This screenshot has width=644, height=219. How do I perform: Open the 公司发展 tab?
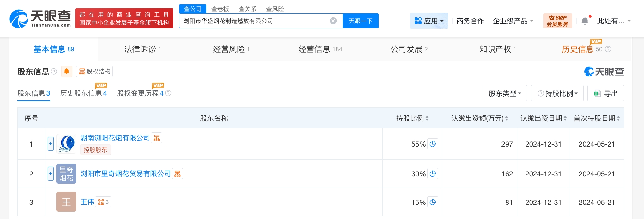(409, 49)
